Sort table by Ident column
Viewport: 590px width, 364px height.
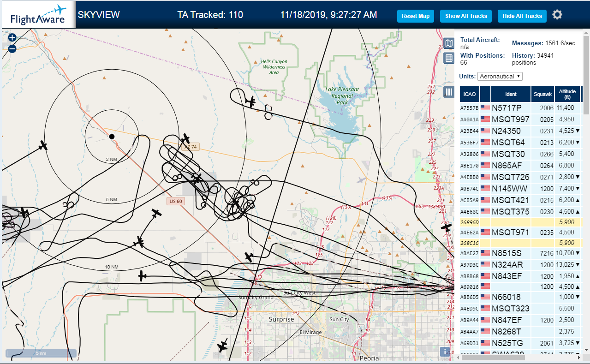tap(511, 94)
